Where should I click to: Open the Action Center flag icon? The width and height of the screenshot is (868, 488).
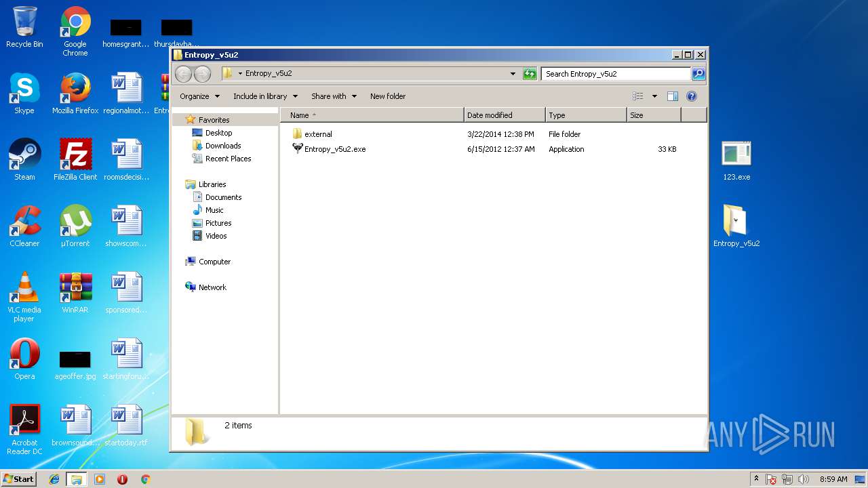tap(771, 479)
